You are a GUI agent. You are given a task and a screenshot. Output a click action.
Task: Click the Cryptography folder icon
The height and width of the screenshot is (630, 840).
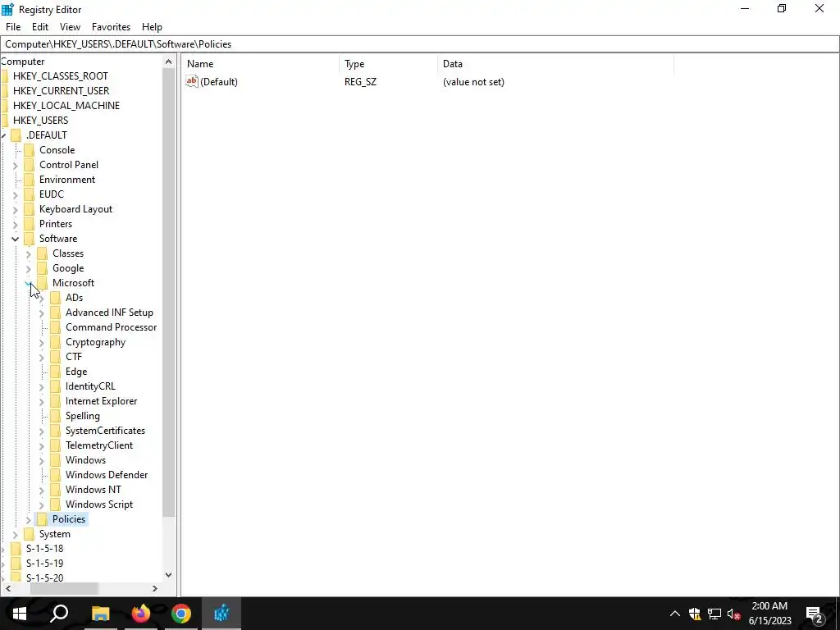56,342
